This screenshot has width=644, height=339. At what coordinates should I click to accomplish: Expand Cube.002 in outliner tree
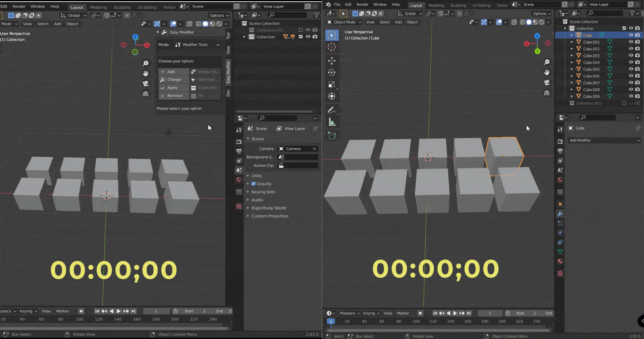572,49
